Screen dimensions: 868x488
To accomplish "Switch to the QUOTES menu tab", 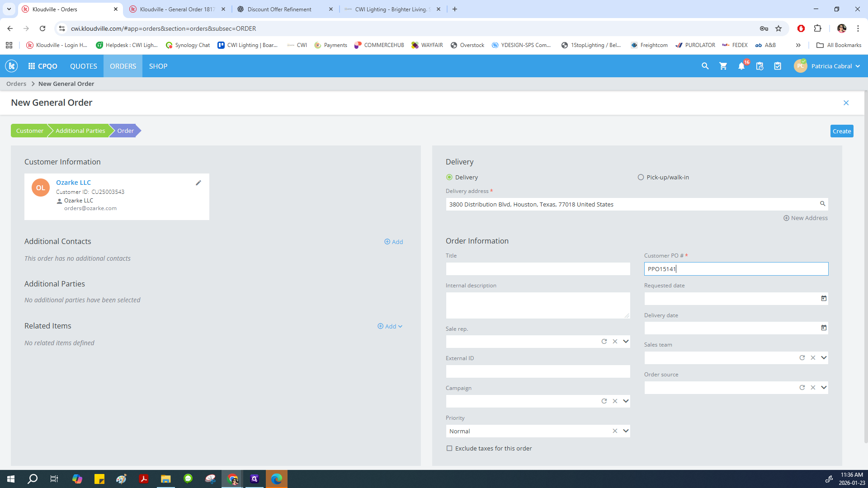I will click(83, 66).
